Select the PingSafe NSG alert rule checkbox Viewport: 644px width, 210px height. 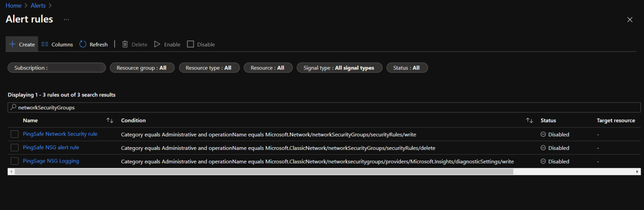tap(15, 148)
